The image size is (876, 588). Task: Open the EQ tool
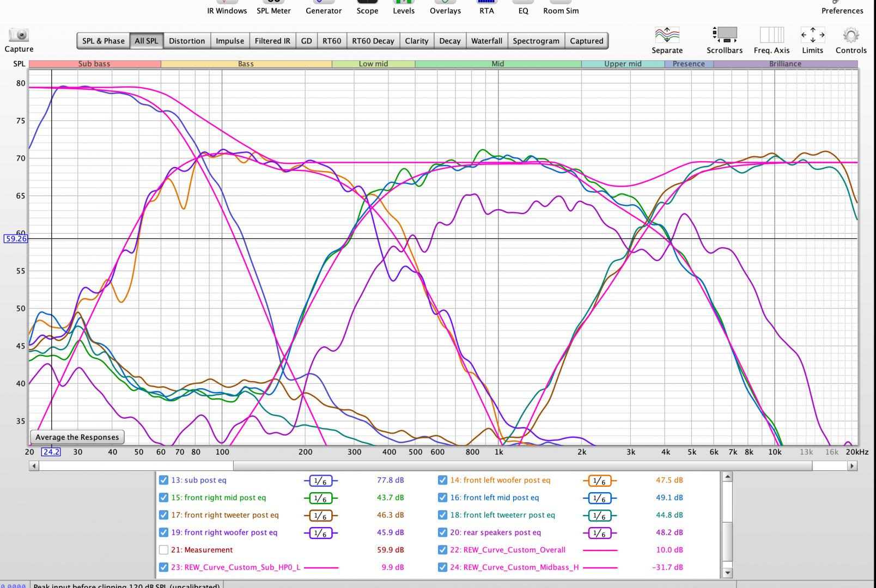click(x=523, y=7)
